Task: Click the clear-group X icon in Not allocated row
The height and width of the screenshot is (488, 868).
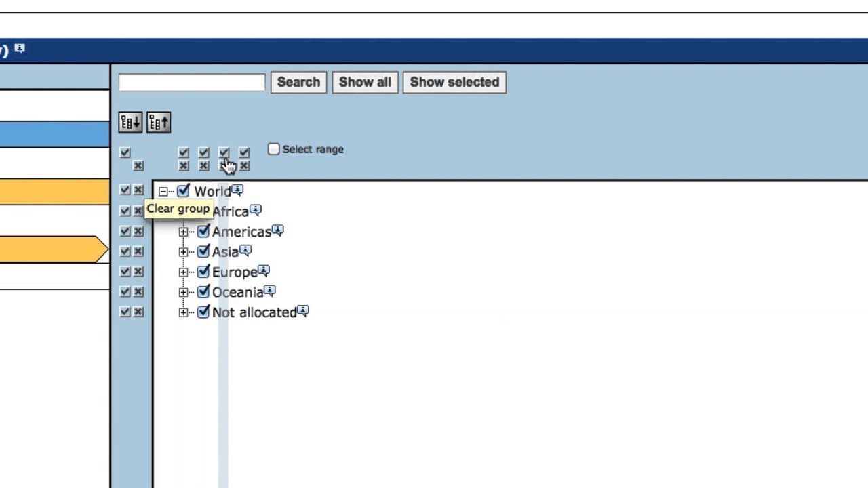Action: point(138,312)
